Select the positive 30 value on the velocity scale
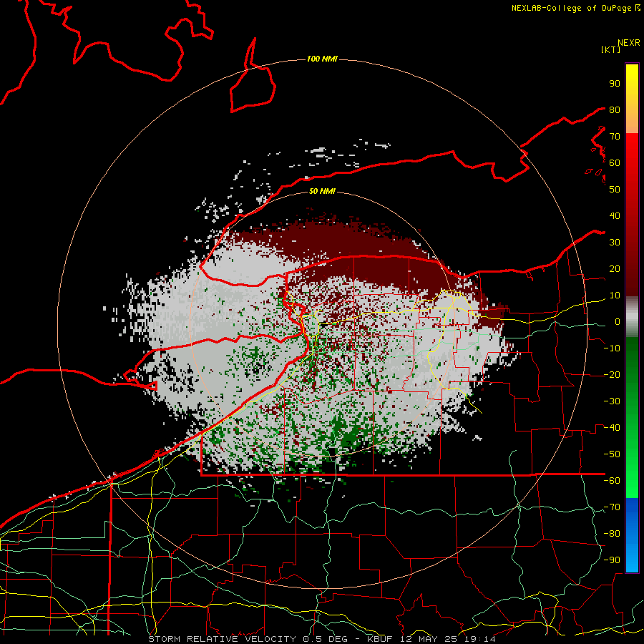The image size is (644, 644). pos(615,243)
